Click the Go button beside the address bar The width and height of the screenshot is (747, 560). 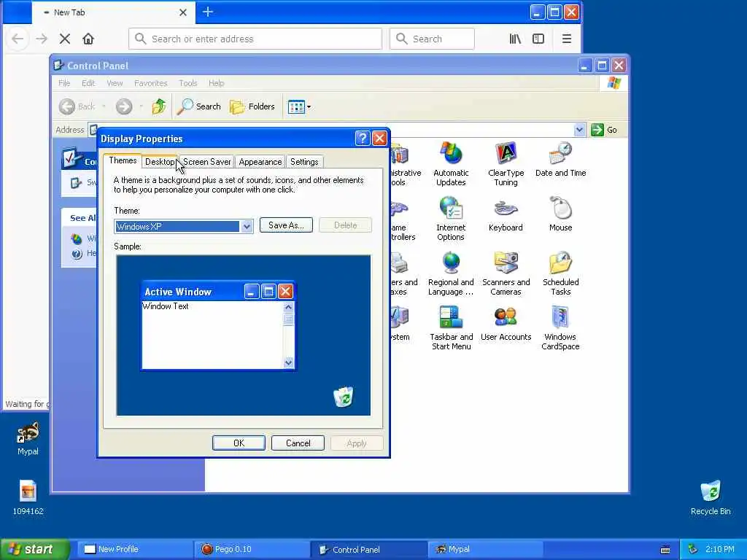point(604,130)
